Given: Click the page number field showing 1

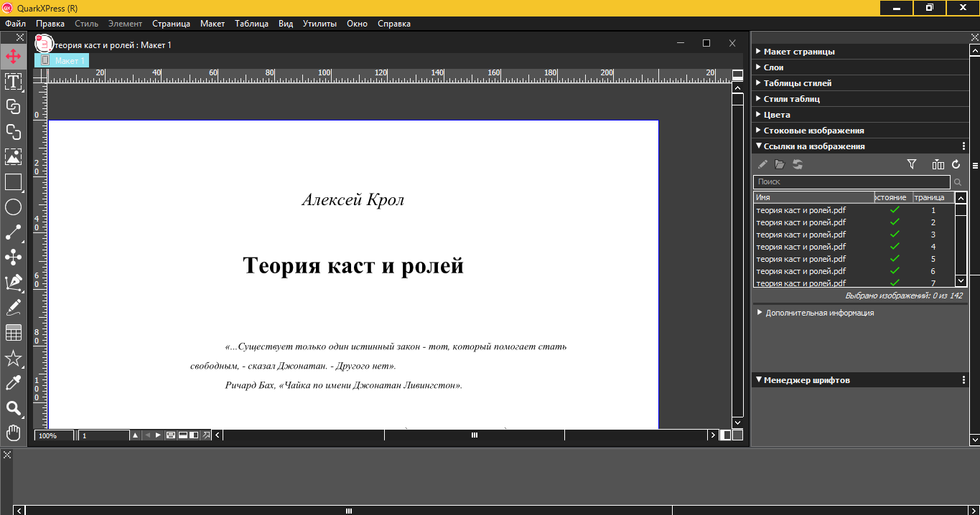Looking at the screenshot, I should tap(103, 435).
